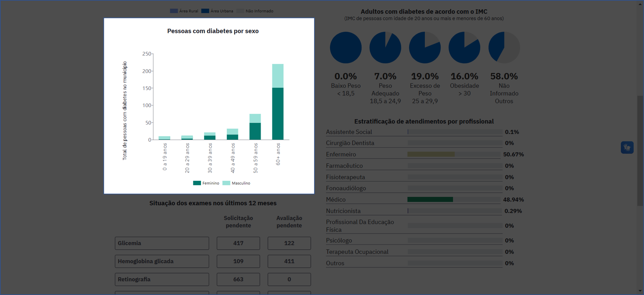Screen dimensions: 644x295
Task: Click the Farmacêutico row label
Action: click(344, 166)
